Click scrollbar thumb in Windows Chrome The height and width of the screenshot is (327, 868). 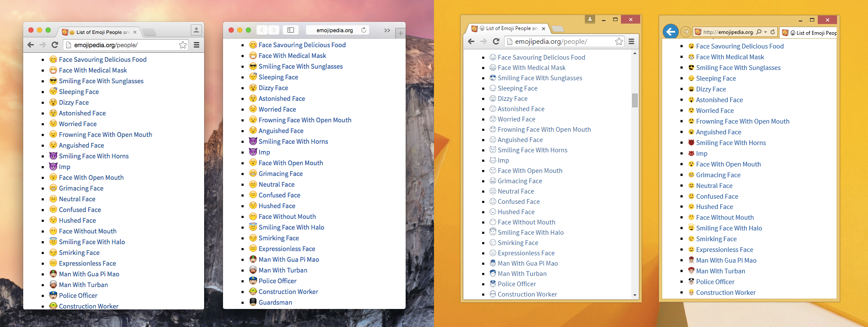(635, 100)
